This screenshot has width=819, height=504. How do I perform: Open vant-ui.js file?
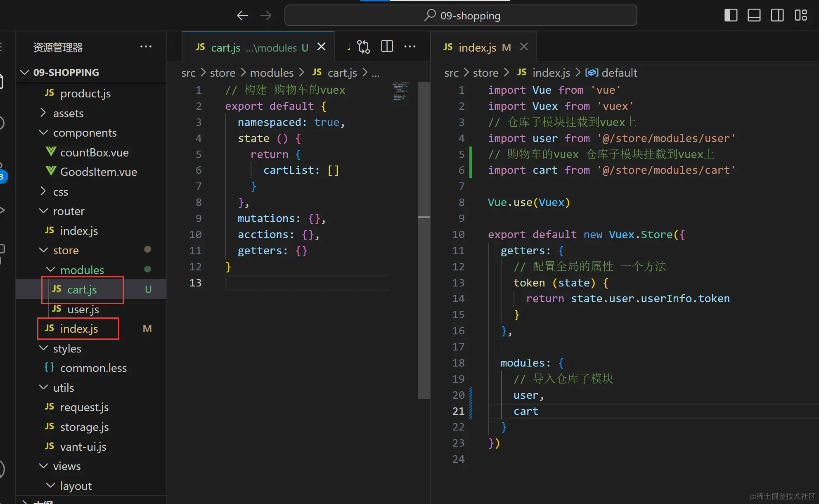tap(91, 447)
